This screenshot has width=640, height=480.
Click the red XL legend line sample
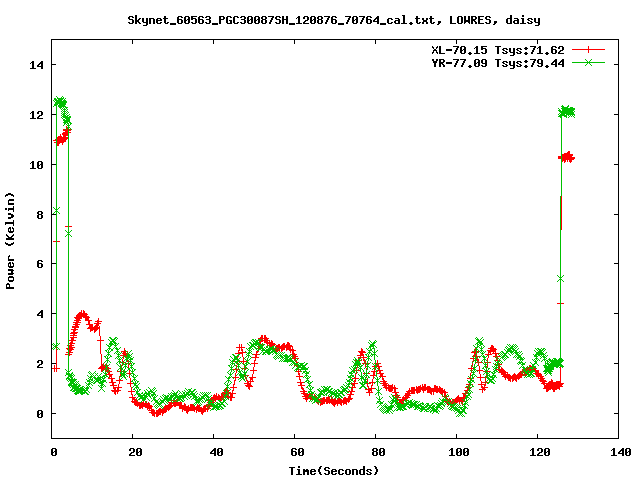588,50
